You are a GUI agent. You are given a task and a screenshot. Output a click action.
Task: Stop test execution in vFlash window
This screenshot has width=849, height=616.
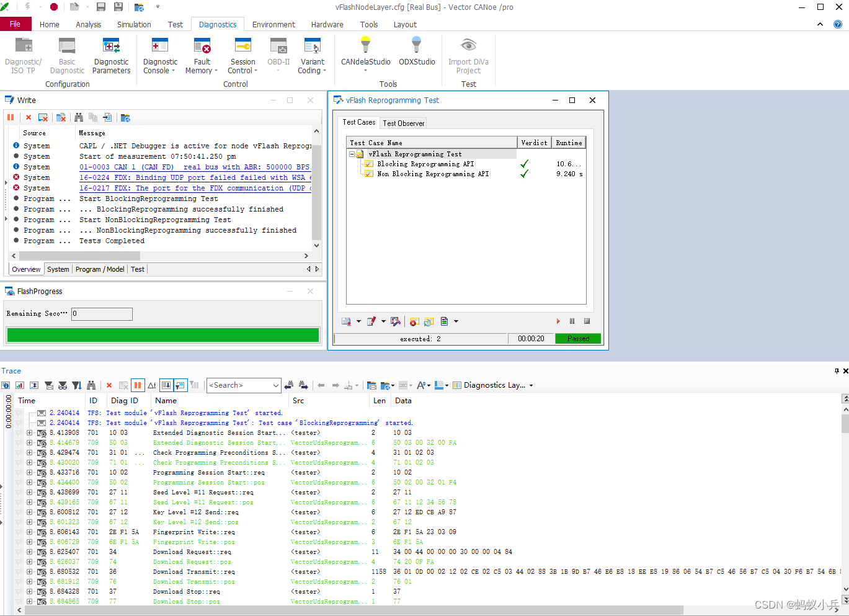pos(587,321)
